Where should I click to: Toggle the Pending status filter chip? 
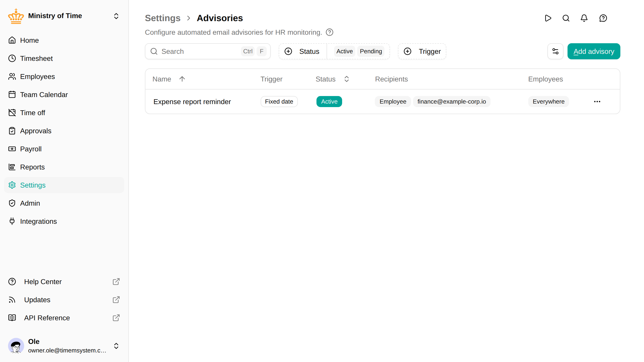[x=371, y=51]
